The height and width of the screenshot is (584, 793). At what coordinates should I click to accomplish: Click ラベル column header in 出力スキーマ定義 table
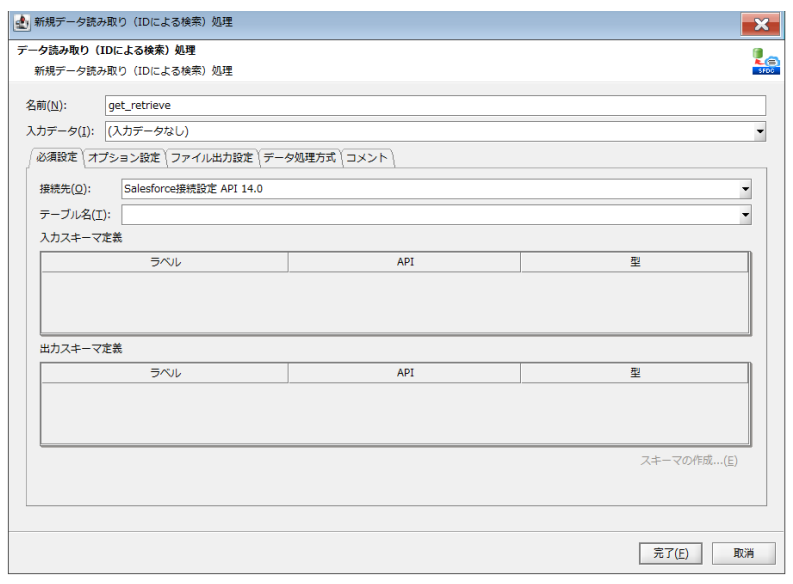coord(165,373)
